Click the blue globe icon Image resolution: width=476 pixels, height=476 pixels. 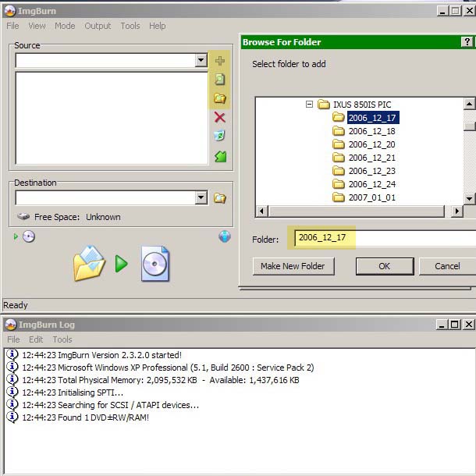225,236
